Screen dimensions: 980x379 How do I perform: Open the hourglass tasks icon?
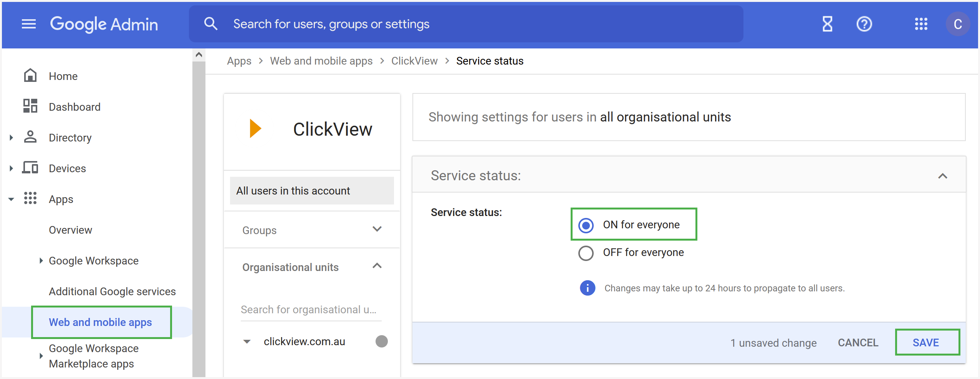(828, 24)
